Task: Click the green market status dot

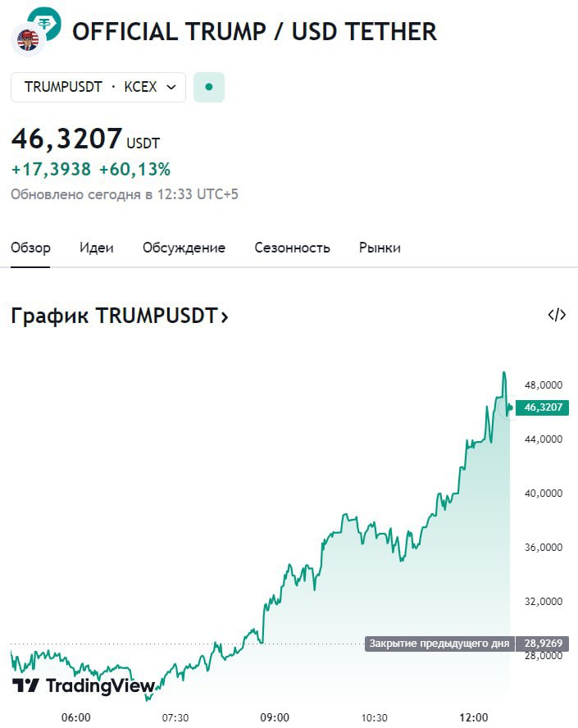Action: point(209,87)
